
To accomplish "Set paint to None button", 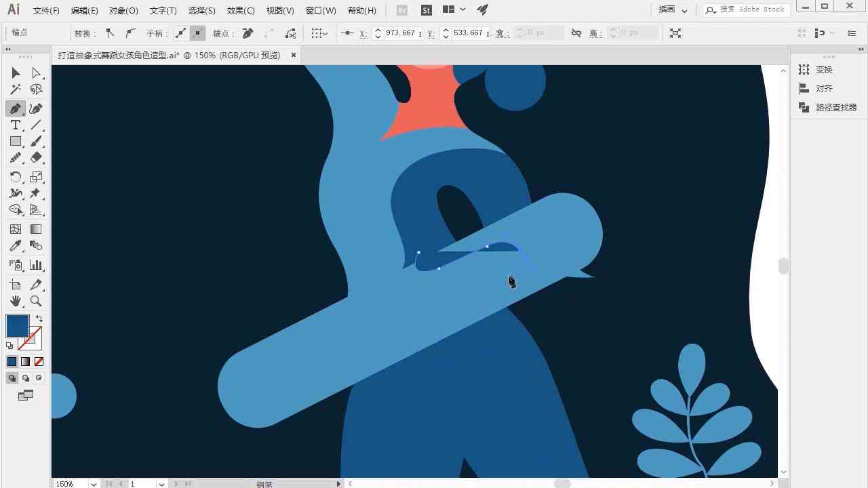I will pos(39,362).
